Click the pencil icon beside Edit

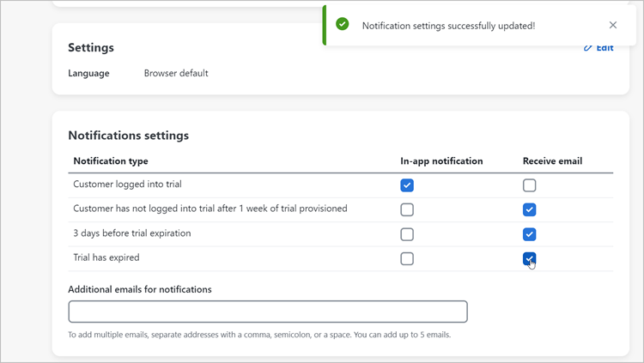tap(587, 48)
